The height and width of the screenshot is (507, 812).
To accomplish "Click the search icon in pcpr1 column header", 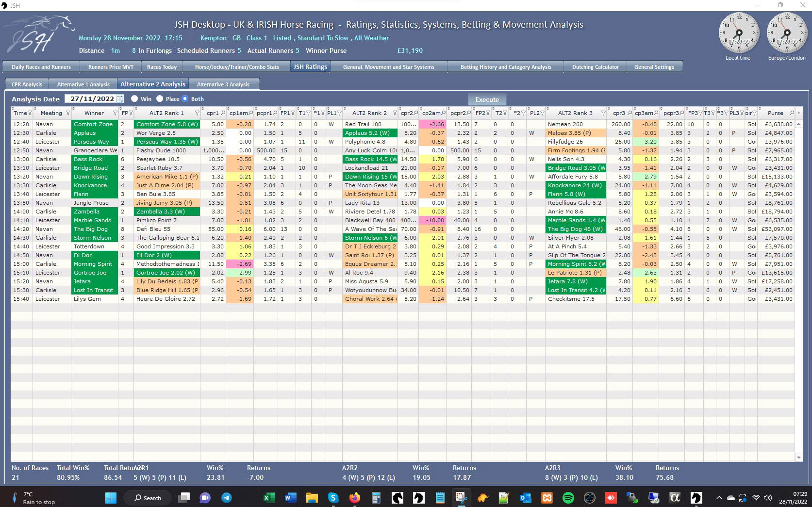I will click(275, 113).
